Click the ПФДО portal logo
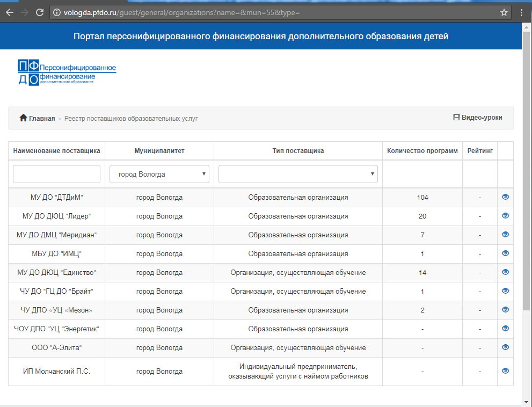532x407 pixels. click(67, 72)
